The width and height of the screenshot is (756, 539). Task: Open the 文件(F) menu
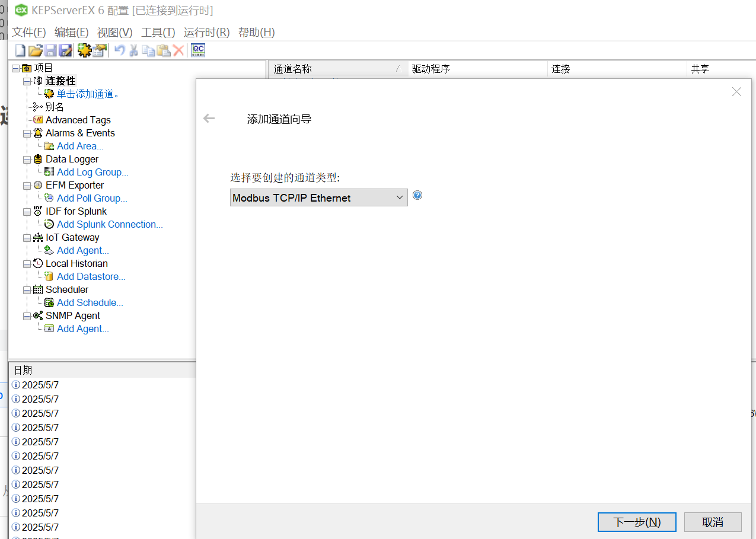pyautogui.click(x=29, y=32)
